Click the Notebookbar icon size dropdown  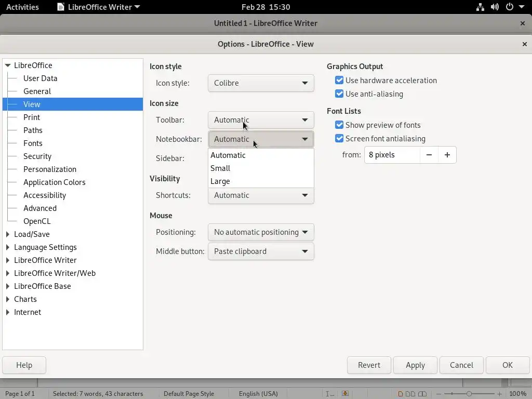pos(261,139)
